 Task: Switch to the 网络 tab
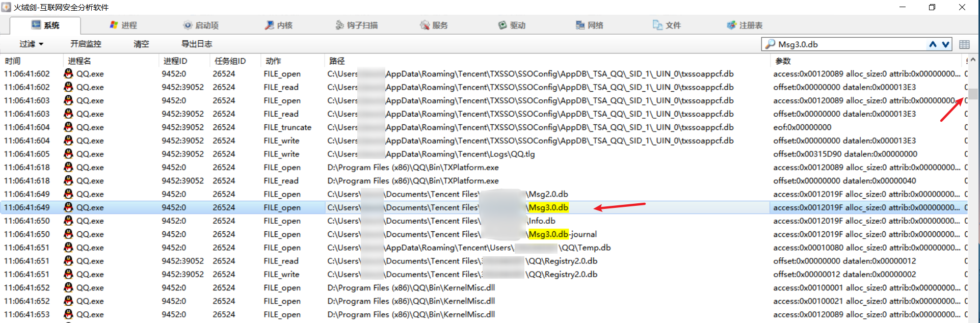point(589,25)
